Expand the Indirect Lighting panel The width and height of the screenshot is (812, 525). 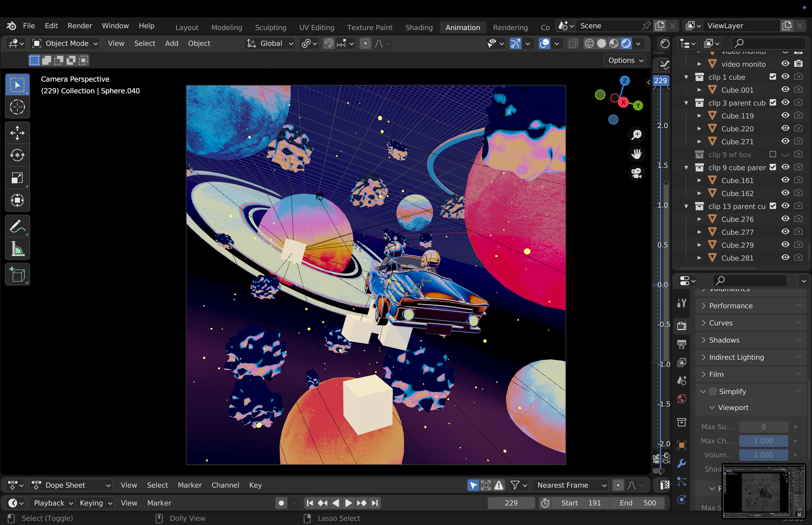(x=736, y=357)
